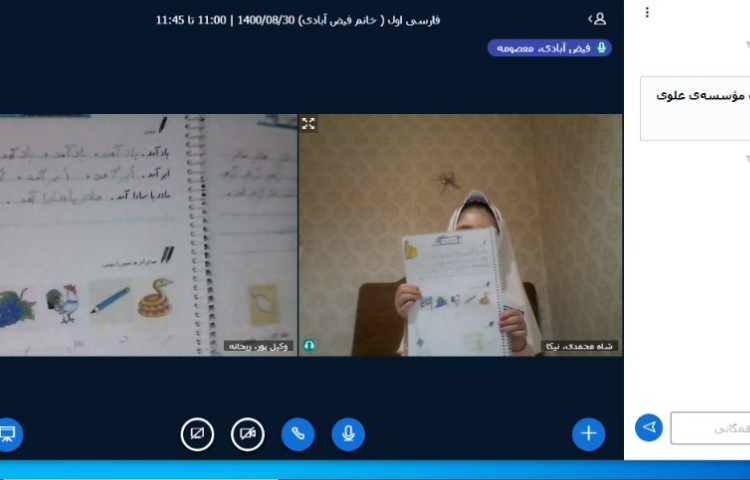750x480 pixels.
Task: Click the talking indicator for فیض آبادی، معصومه
Action: (x=549, y=48)
